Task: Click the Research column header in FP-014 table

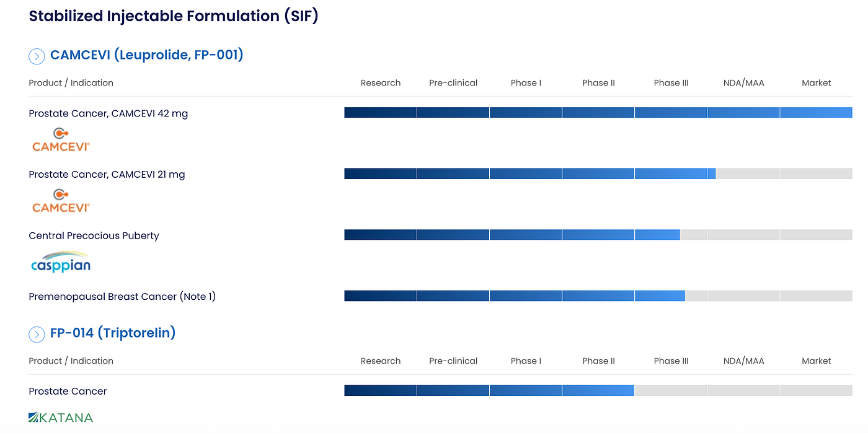Action: pyautogui.click(x=381, y=361)
